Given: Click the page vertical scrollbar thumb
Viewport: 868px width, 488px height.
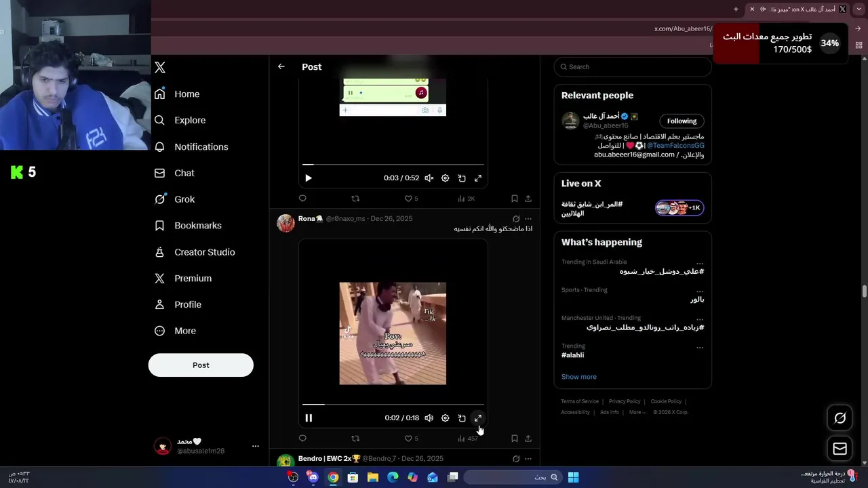Looking at the screenshot, I should 864,291.
